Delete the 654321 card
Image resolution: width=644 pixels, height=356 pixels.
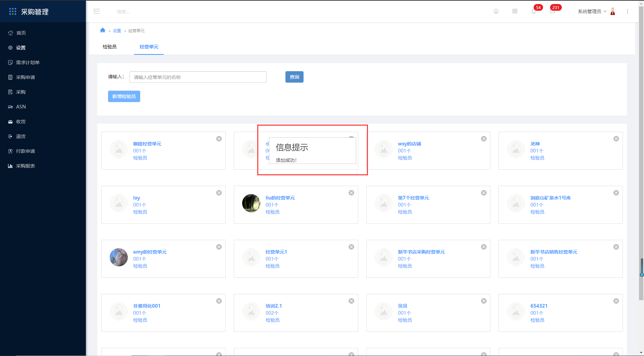(616, 301)
